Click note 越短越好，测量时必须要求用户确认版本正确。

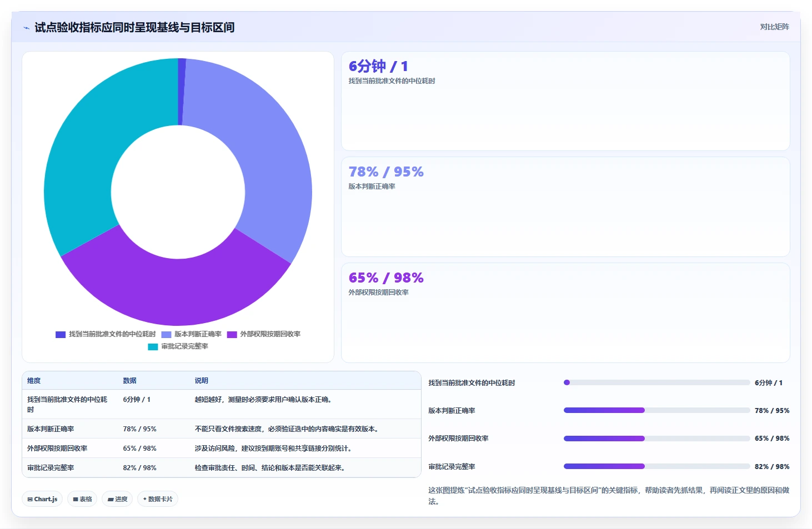click(x=264, y=400)
